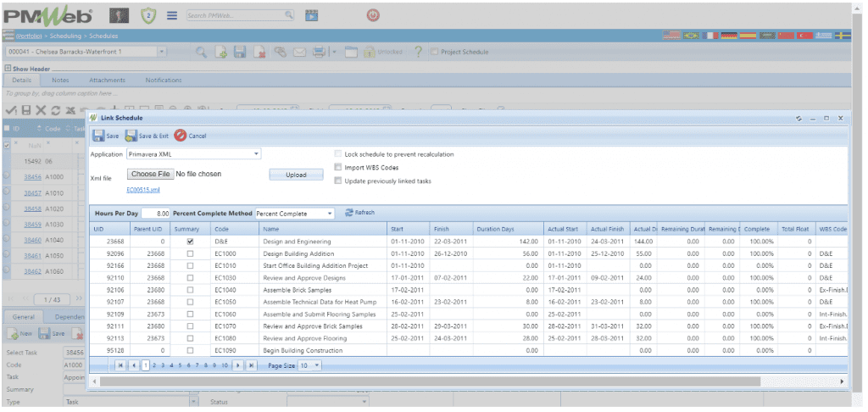Screen dimensions: 868x412
Task: Open the print options dropdown arrow
Action: pyautogui.click(x=334, y=52)
